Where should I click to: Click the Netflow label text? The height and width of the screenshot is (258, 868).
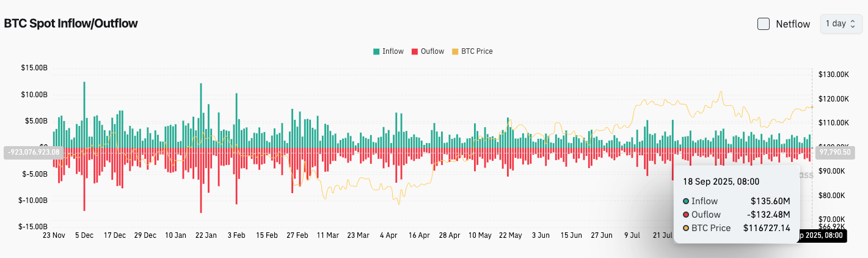pyautogui.click(x=793, y=24)
